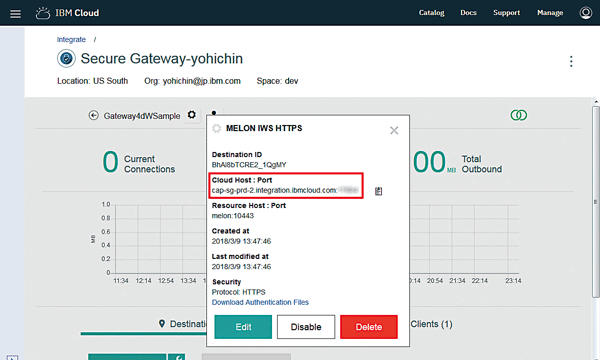Open the user profile avatar
The height and width of the screenshot is (360, 600).
click(585, 13)
